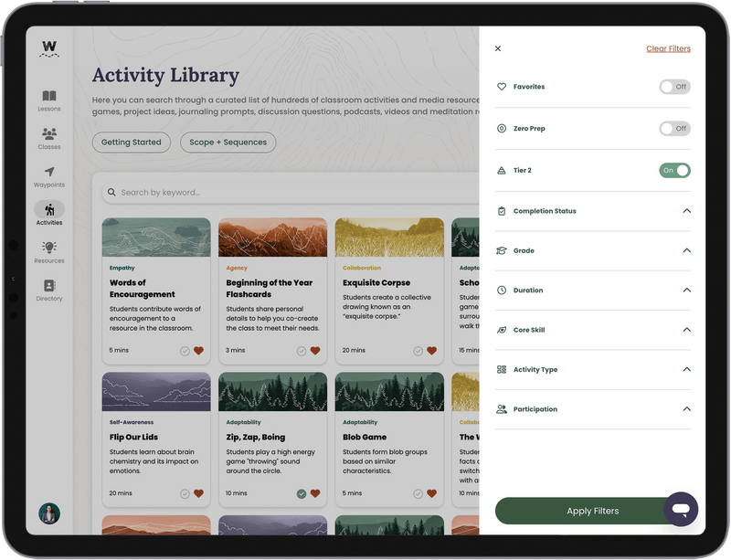Screen dimensions: 731x560
Task: Turn on the Zero Prep switch
Action: click(674, 129)
